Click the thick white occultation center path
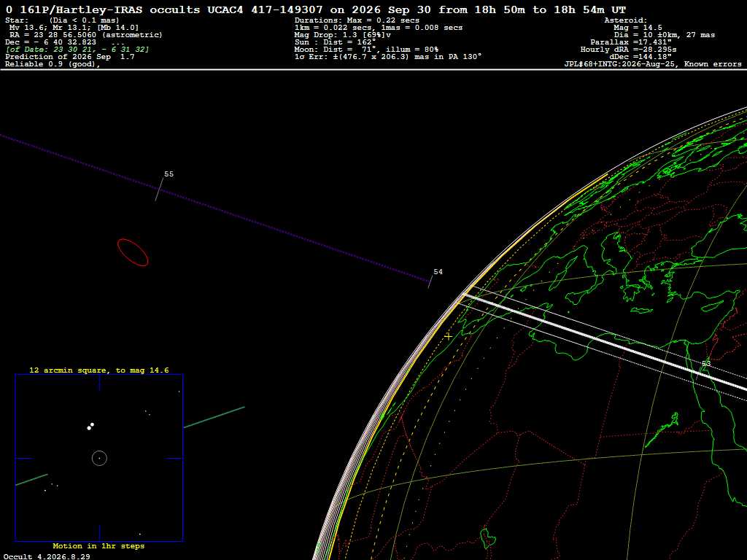747x560 pixels. coord(605,342)
